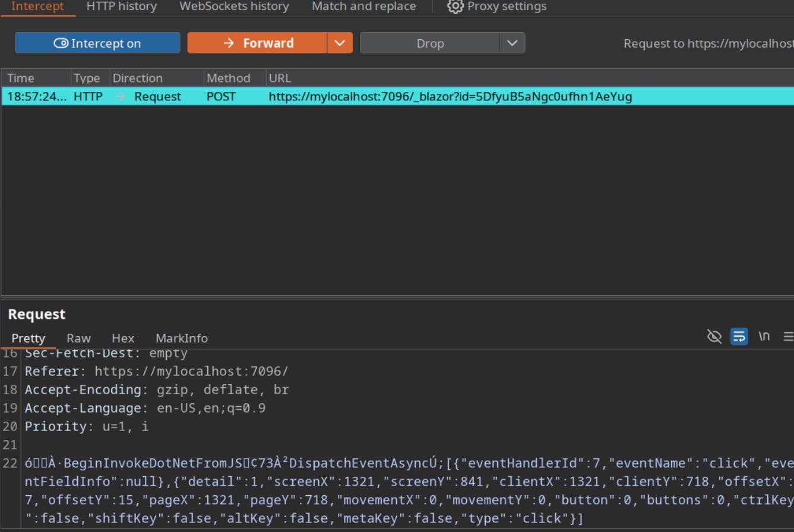This screenshot has width=794, height=532.
Task: Toggle line wrap icon
Action: click(x=739, y=337)
